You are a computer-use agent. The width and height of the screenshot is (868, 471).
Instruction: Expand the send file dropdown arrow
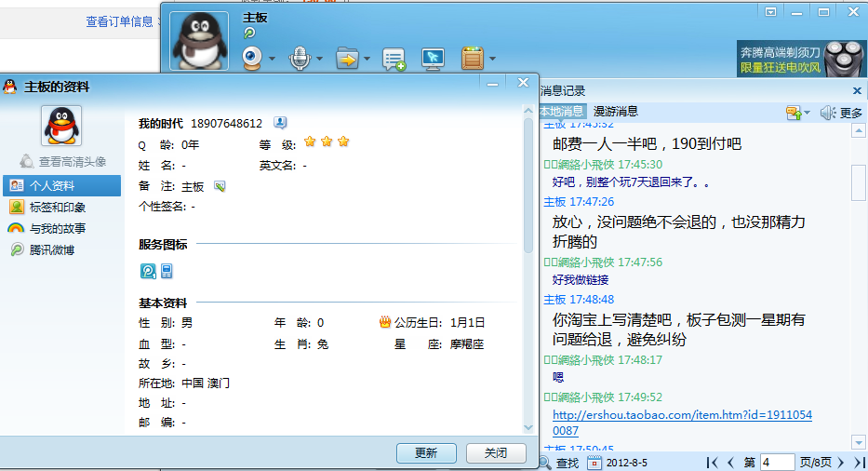[x=367, y=60]
